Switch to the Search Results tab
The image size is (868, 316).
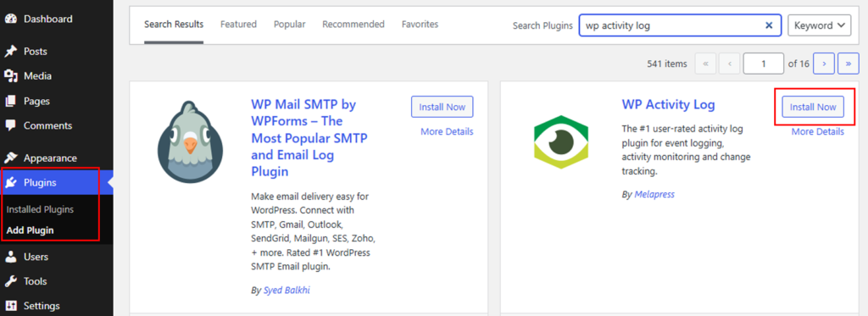tap(174, 25)
